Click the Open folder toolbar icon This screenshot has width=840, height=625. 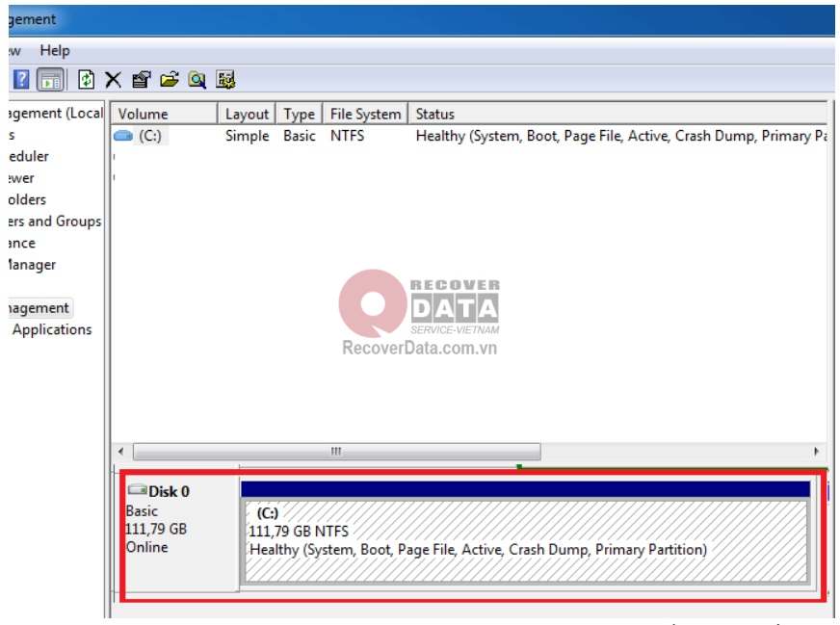point(170,80)
